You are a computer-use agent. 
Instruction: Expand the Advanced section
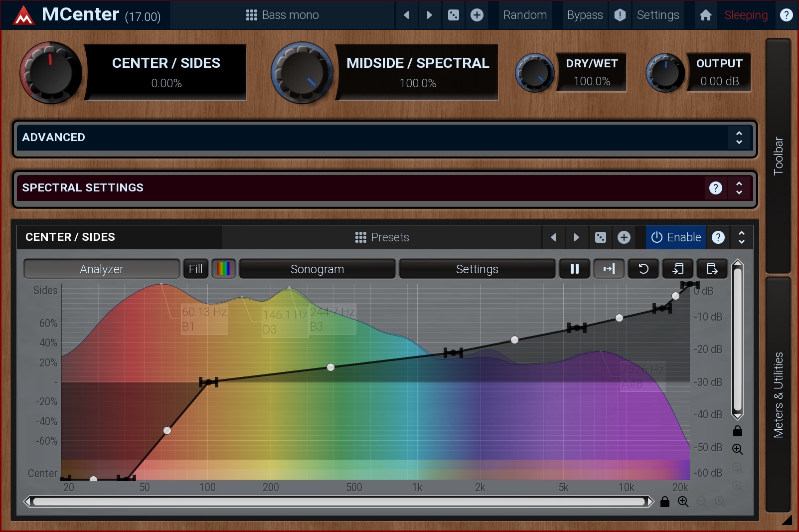[739, 138]
